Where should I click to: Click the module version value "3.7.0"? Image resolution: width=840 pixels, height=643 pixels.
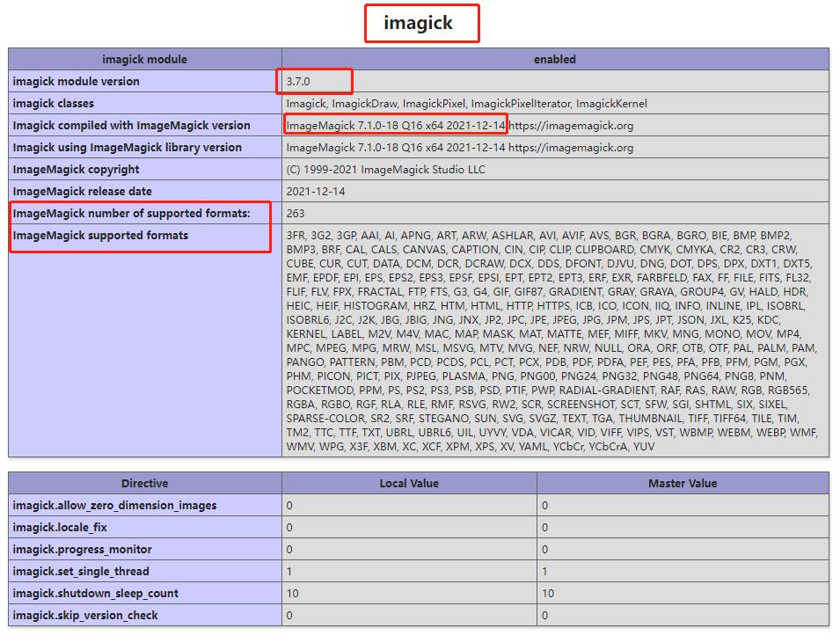(298, 82)
